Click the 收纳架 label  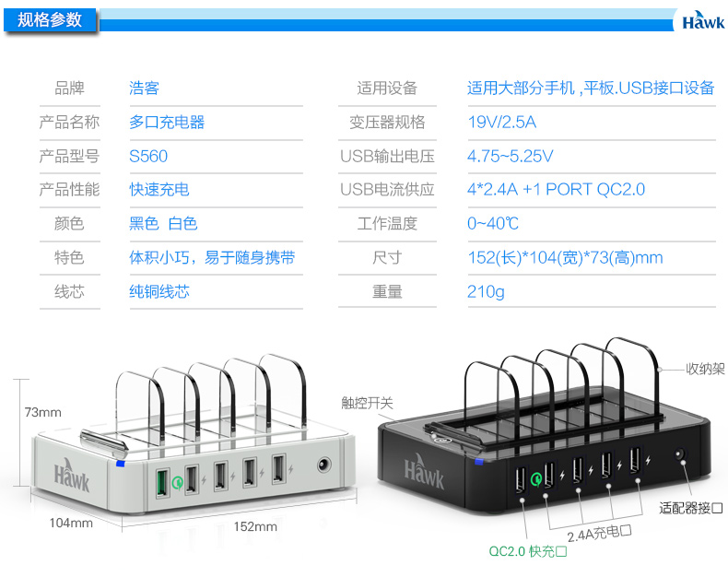click(x=705, y=369)
